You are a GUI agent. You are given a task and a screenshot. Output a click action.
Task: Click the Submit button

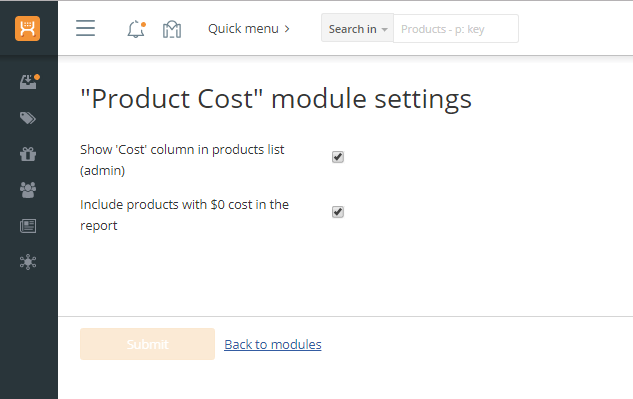pyautogui.click(x=147, y=344)
